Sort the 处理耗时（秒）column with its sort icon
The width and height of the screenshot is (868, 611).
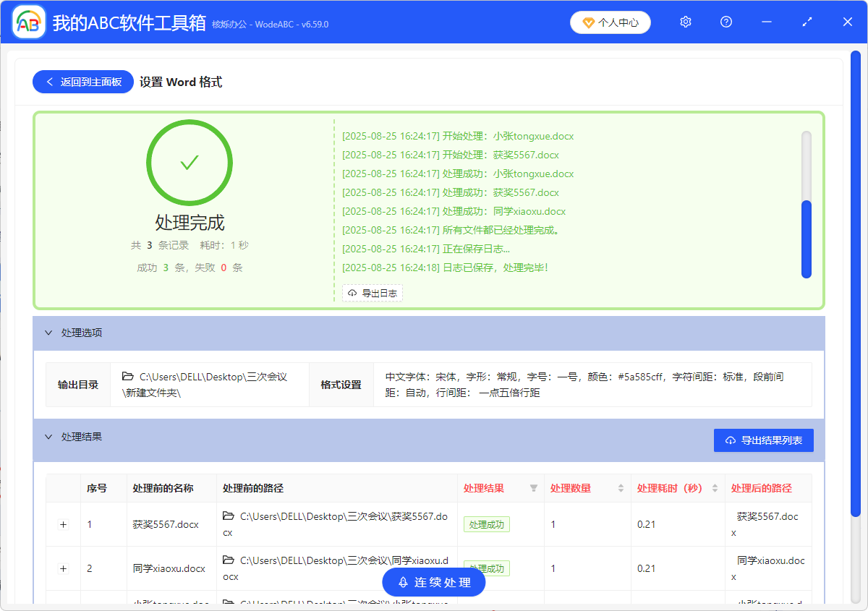(x=716, y=489)
